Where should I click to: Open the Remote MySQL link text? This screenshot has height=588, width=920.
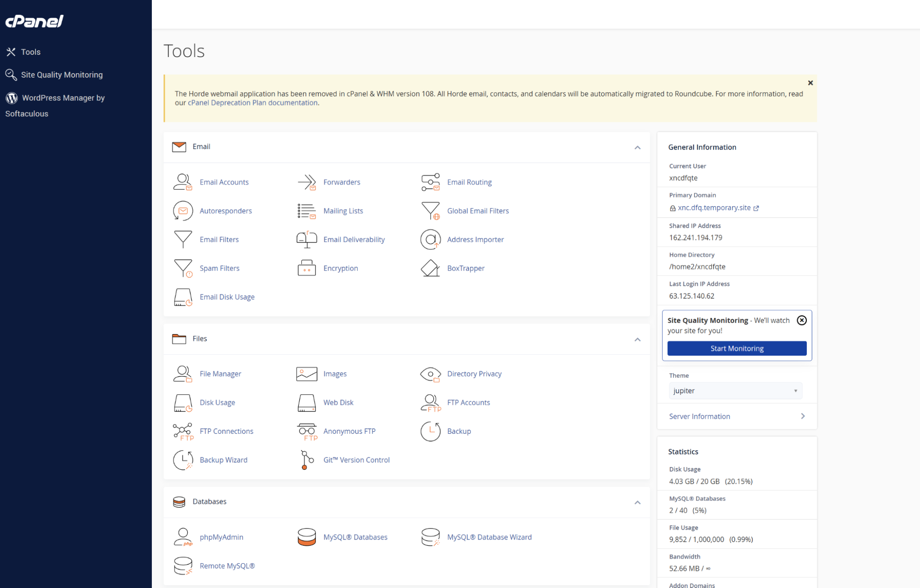pos(227,566)
